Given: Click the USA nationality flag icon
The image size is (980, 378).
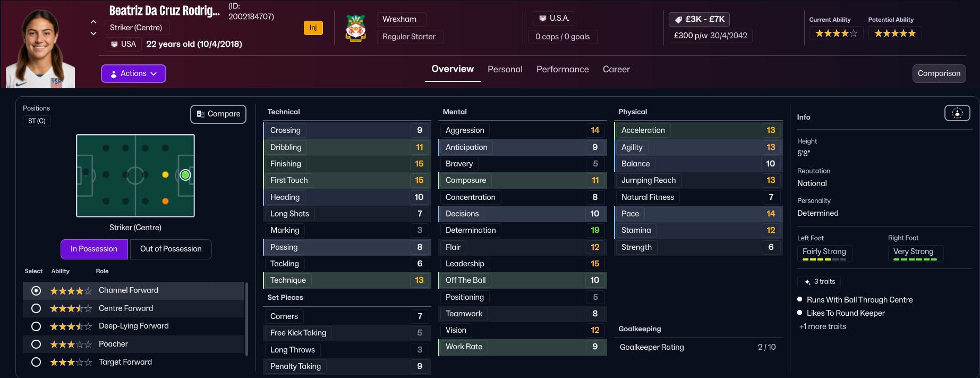Looking at the screenshot, I should pyautogui.click(x=114, y=44).
